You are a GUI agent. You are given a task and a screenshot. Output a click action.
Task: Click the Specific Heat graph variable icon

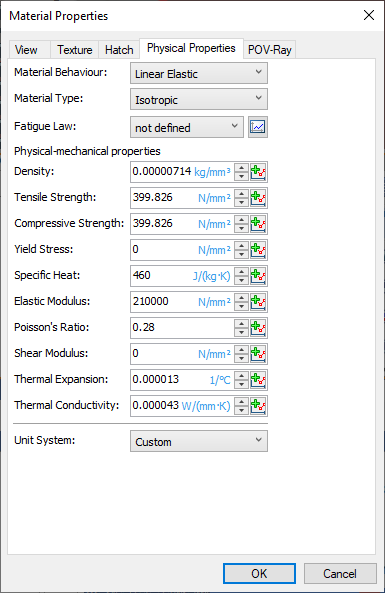258,276
